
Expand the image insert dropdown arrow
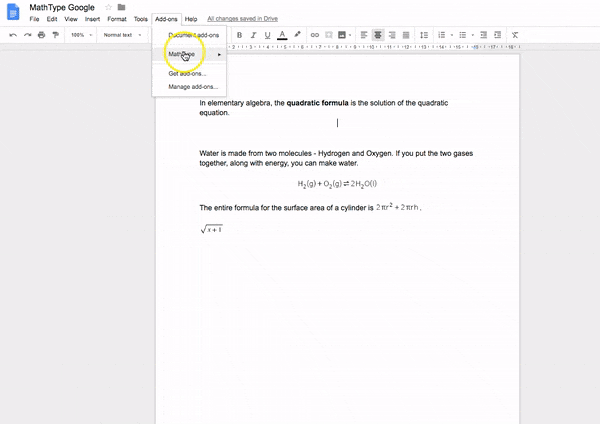[350, 36]
